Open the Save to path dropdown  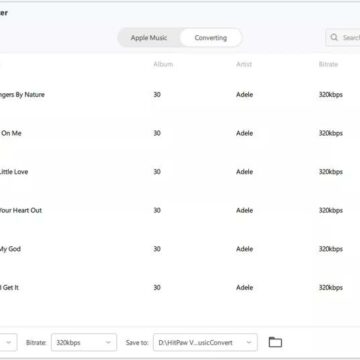205,342
